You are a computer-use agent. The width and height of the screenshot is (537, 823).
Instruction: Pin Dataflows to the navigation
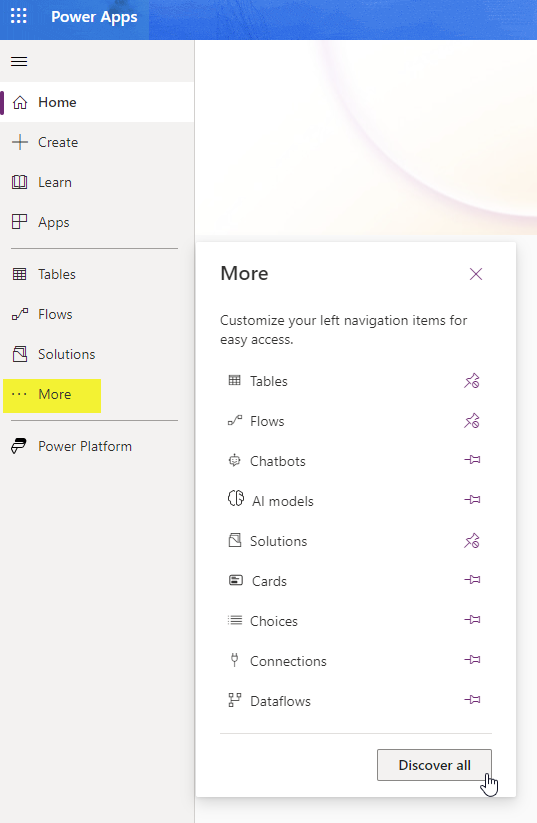pos(472,700)
